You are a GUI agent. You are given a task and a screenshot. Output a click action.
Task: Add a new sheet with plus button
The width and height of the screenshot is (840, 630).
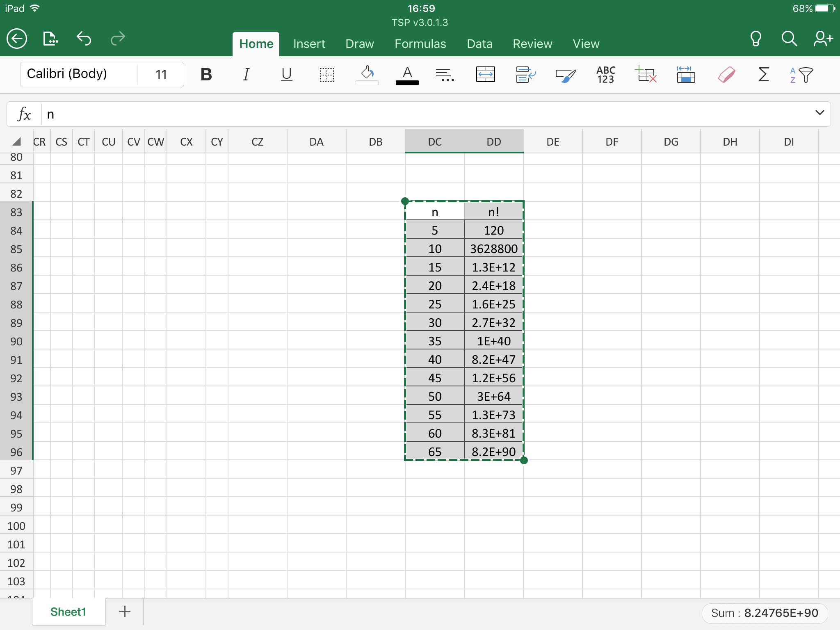tap(125, 612)
